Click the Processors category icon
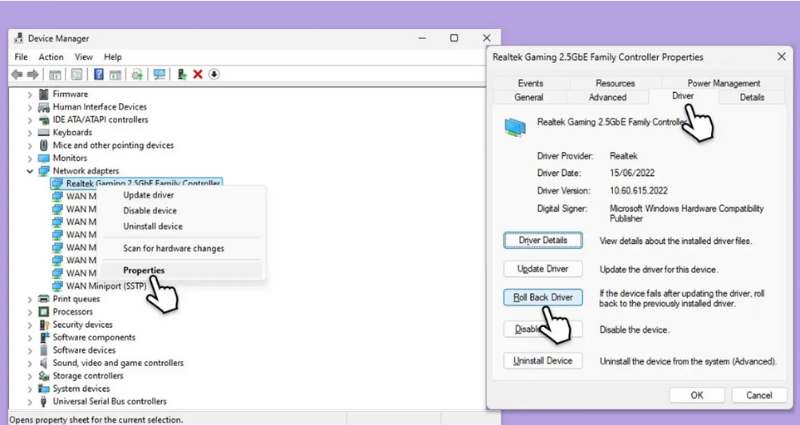This screenshot has height=425, width=800. tap(44, 312)
